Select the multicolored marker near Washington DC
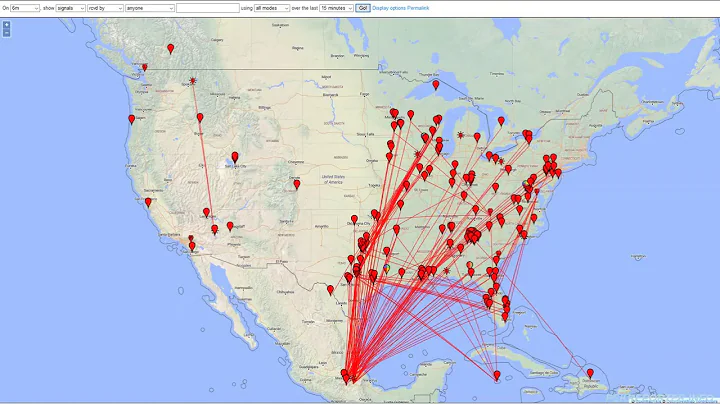This screenshot has height=404, width=720. (x=525, y=184)
